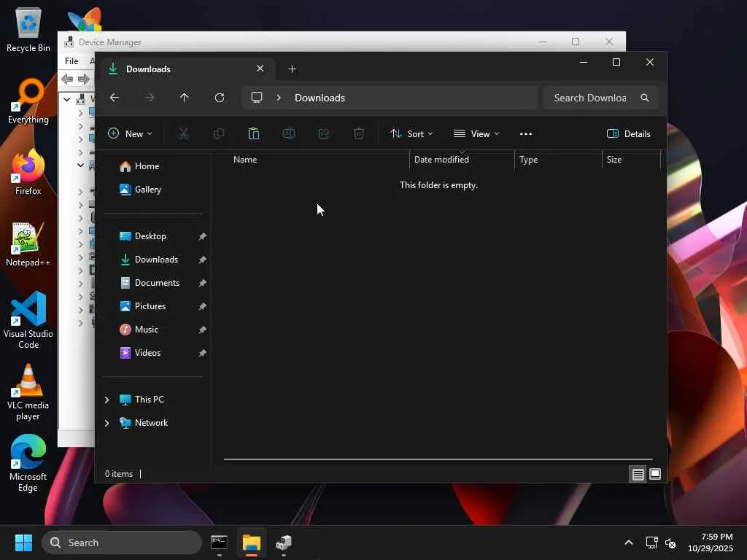Click the Paste icon in the toolbar
Image resolution: width=747 pixels, height=560 pixels.
click(253, 134)
